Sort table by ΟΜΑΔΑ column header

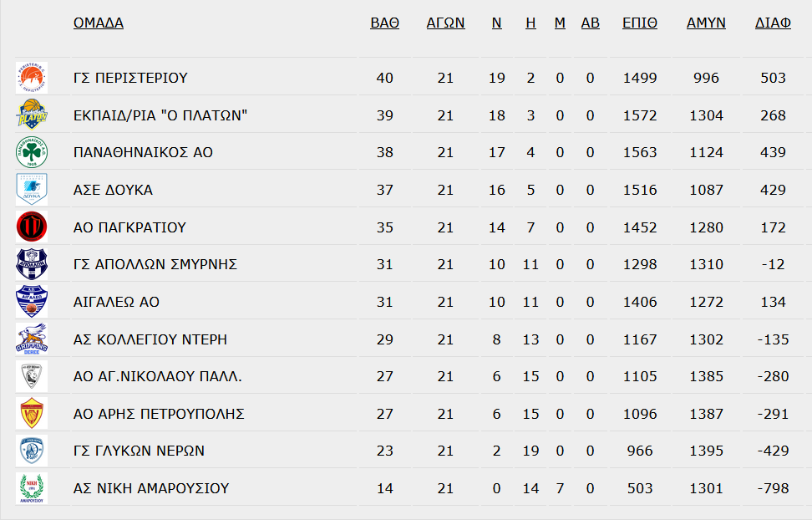[x=99, y=23]
